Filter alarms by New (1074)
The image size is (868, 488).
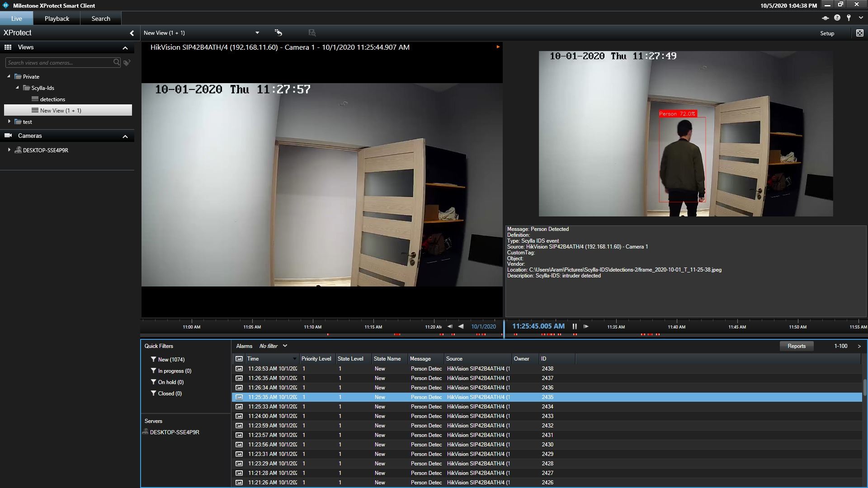point(171,360)
